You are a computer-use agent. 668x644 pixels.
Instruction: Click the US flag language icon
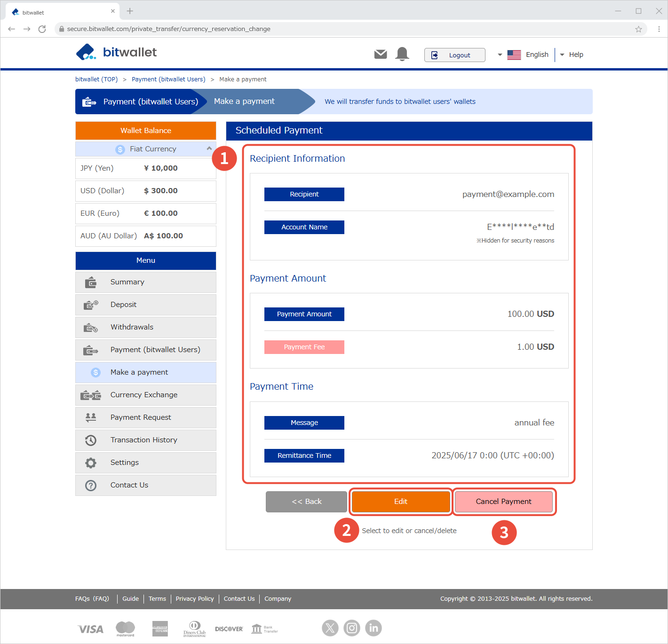click(514, 55)
